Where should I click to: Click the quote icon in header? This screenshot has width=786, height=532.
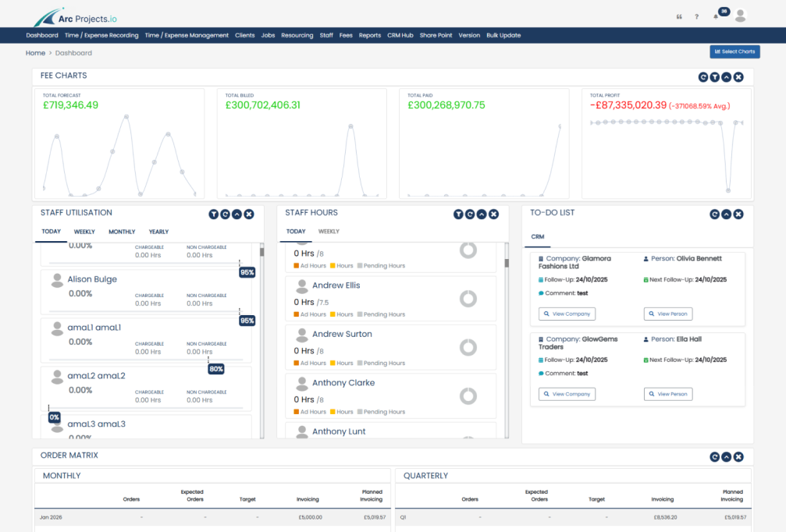tap(678, 16)
